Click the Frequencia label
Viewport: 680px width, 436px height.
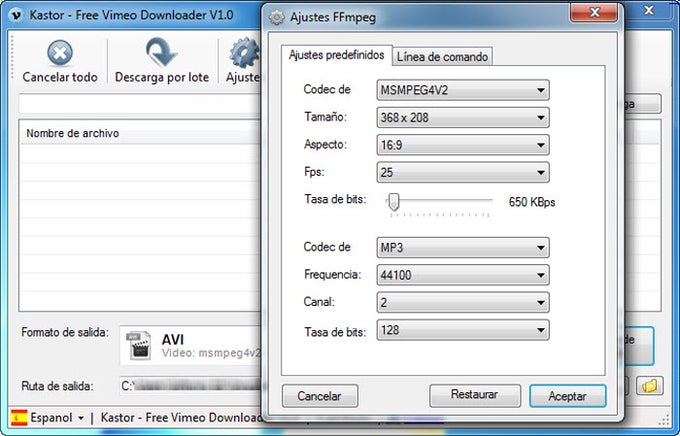pyautogui.click(x=333, y=275)
